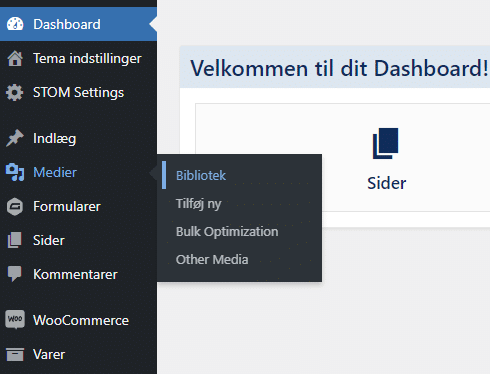The width and height of the screenshot is (490, 374).
Task: Click the Indlæg pushpin icon
Action: (x=15, y=138)
